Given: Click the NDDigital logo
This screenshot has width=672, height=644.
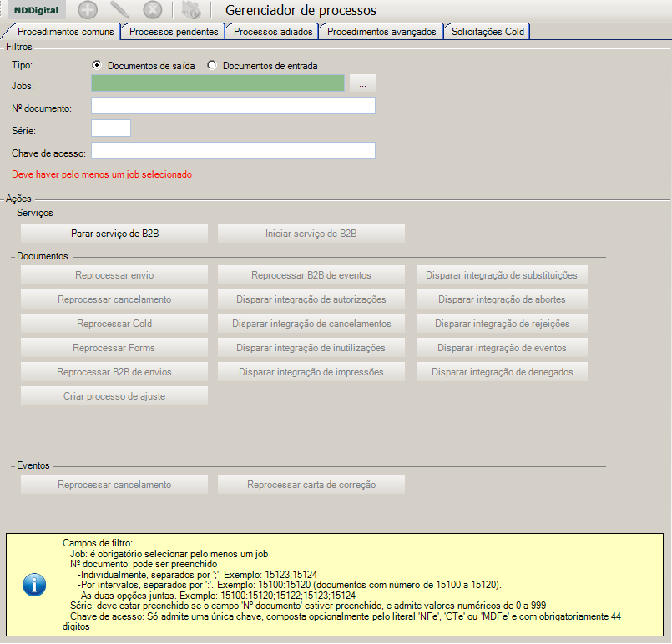Looking at the screenshot, I should point(36,10).
